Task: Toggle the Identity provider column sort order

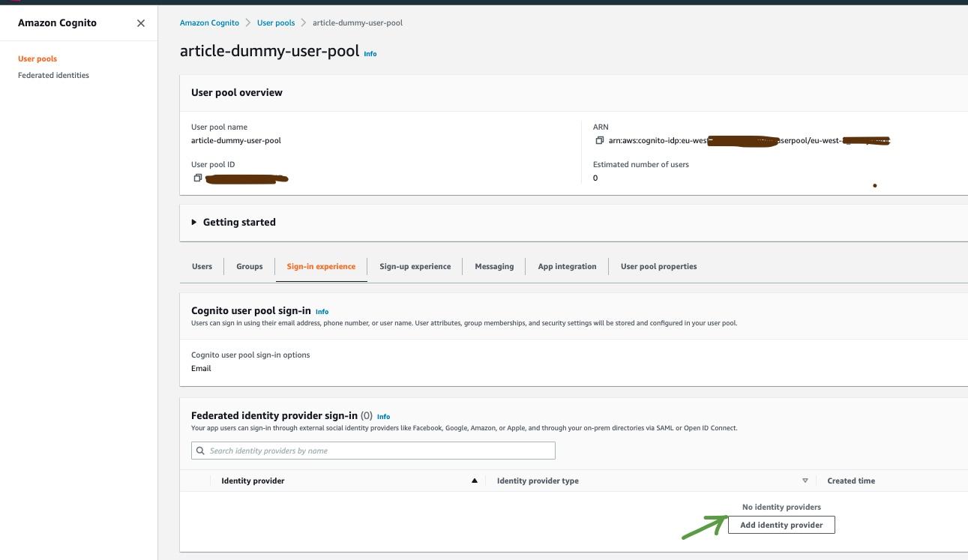Action: [x=475, y=480]
